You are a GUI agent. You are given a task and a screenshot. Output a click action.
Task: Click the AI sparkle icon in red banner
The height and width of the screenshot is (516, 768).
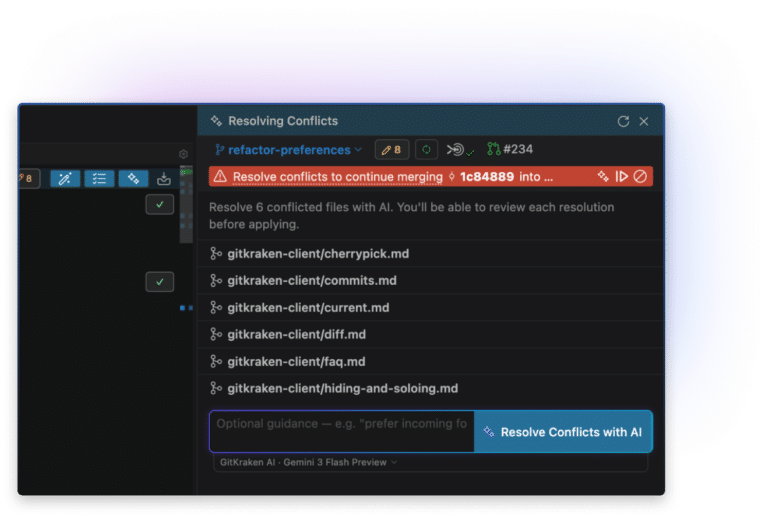(603, 176)
